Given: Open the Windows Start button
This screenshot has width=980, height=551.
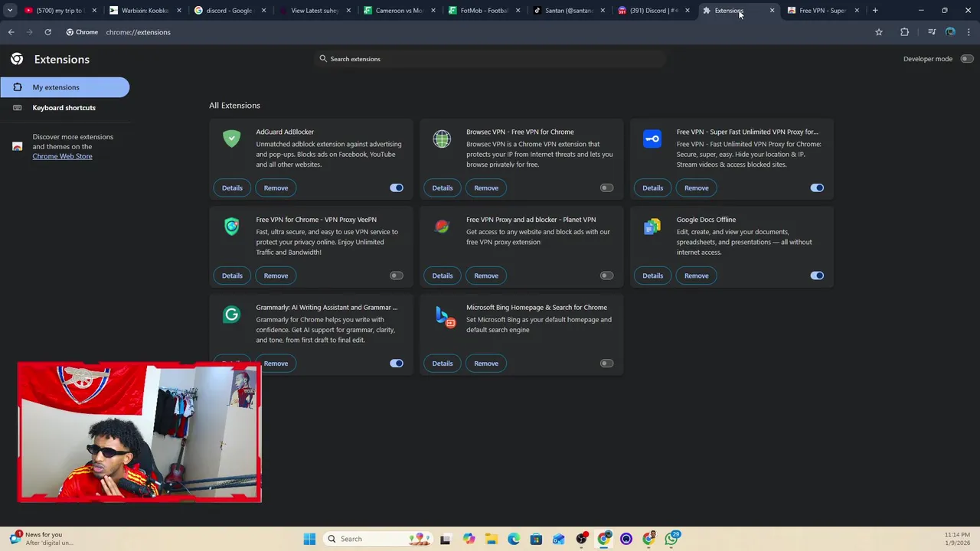Looking at the screenshot, I should (x=309, y=539).
